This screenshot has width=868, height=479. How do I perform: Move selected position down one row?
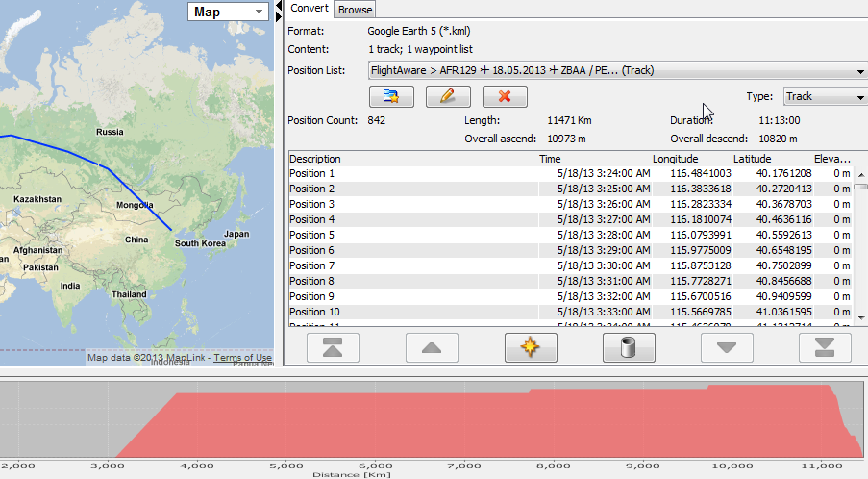point(727,348)
